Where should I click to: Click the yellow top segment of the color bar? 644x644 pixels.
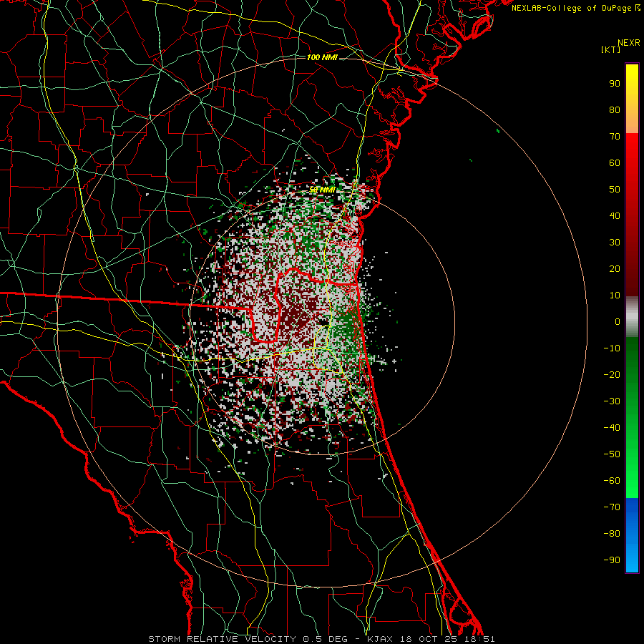click(x=632, y=99)
